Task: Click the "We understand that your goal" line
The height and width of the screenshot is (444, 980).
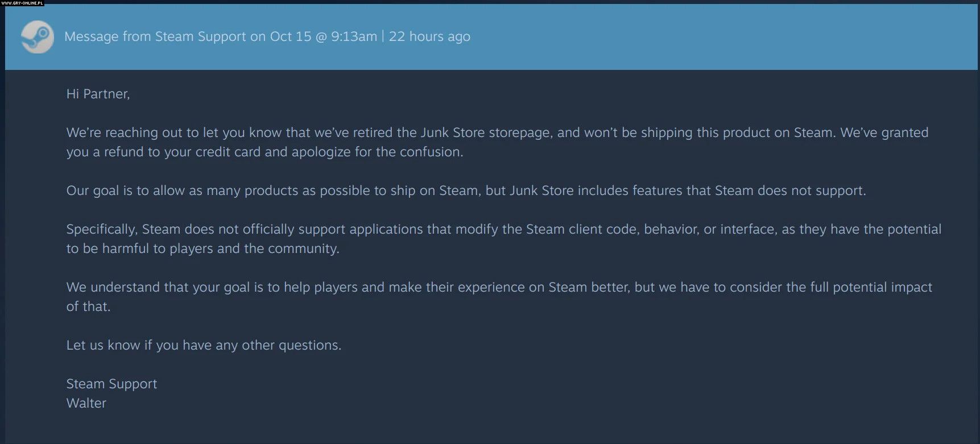Action: [x=158, y=287]
